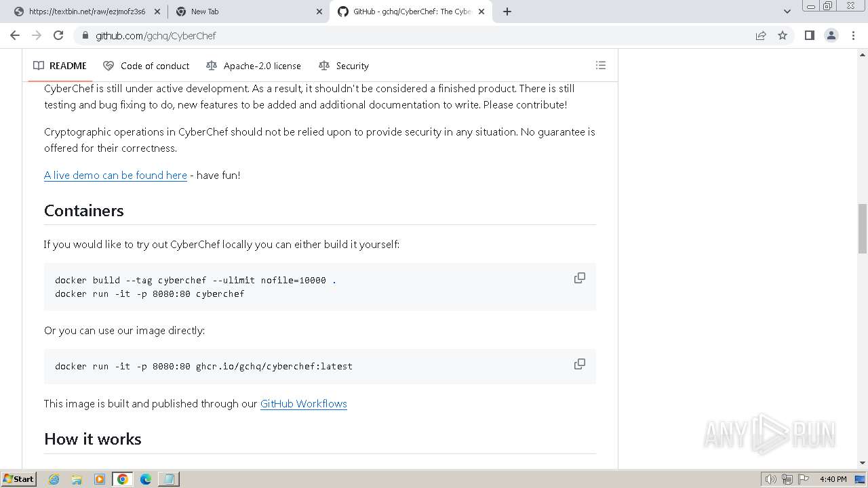This screenshot has width=868, height=488.
Task: Click the taskbar clock showing 4:40 PM
Action: [833, 479]
